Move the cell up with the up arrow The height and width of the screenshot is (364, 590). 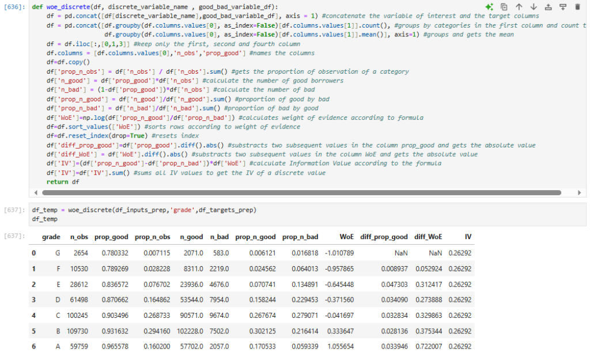519,7
